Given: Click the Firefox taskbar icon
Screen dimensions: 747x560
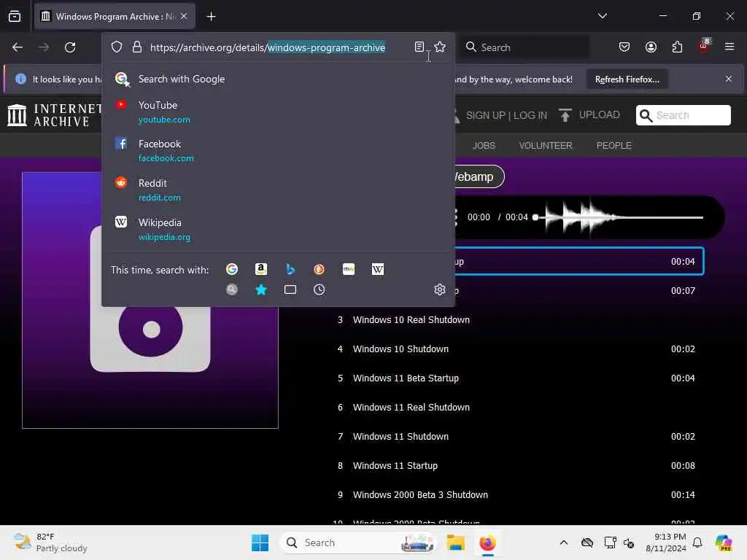Looking at the screenshot, I should (x=487, y=542).
